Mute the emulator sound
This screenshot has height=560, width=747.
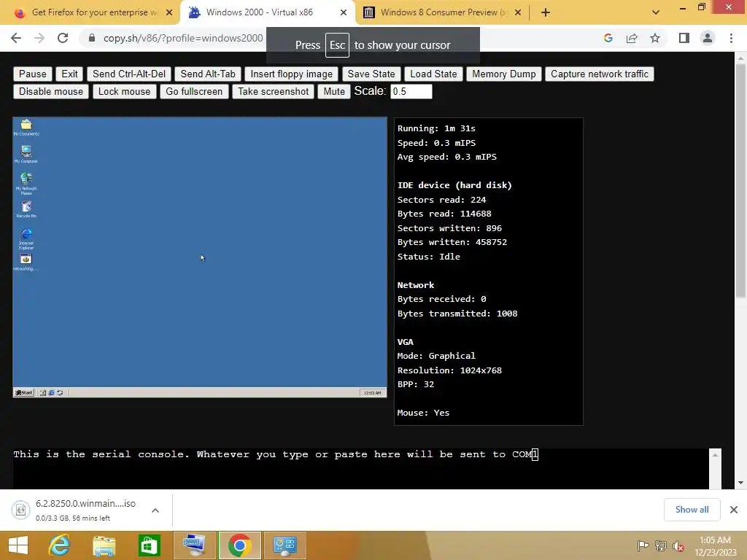click(334, 91)
